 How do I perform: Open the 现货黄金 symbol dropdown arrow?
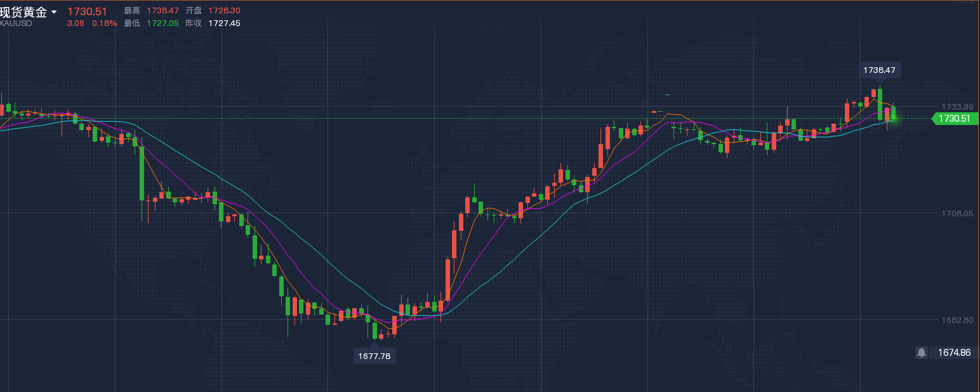(x=54, y=12)
